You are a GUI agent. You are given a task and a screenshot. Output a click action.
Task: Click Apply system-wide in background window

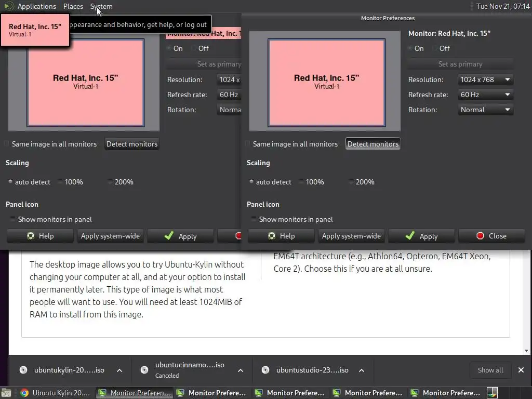pyautogui.click(x=110, y=236)
